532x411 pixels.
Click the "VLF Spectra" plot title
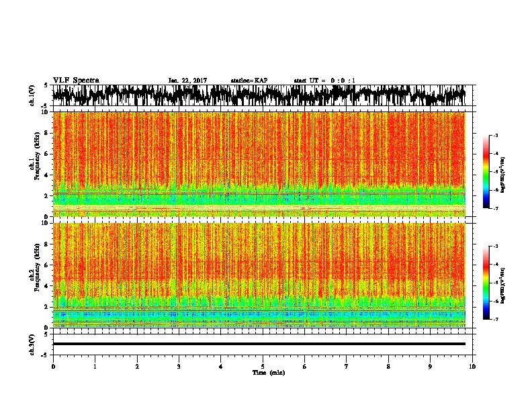tap(76, 81)
